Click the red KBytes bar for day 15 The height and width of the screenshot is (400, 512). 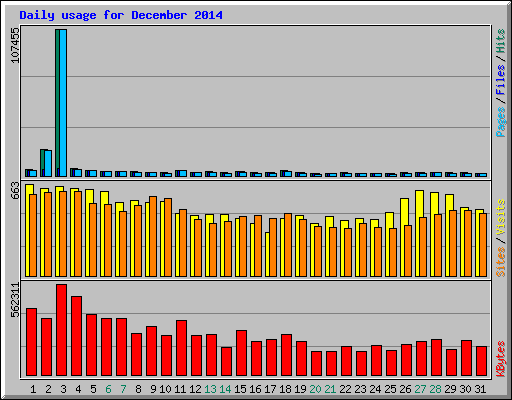click(241, 353)
